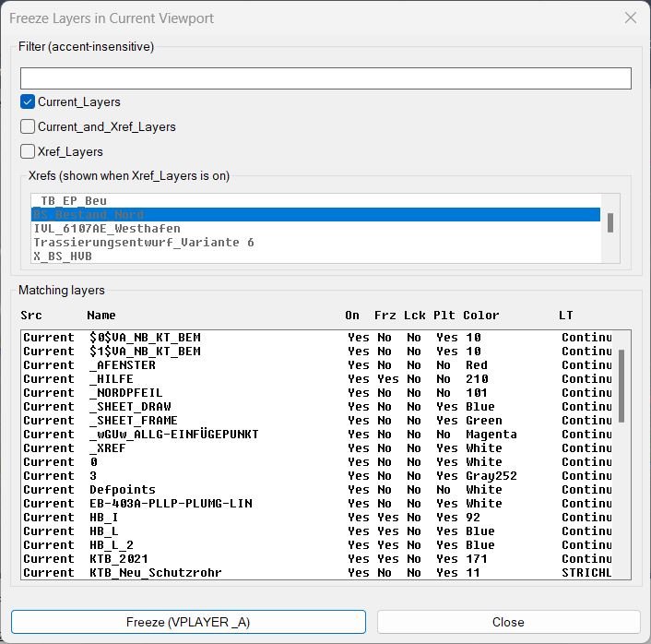This screenshot has height=644, width=651.
Task: Select the _HILFE layer row
Action: [112, 379]
